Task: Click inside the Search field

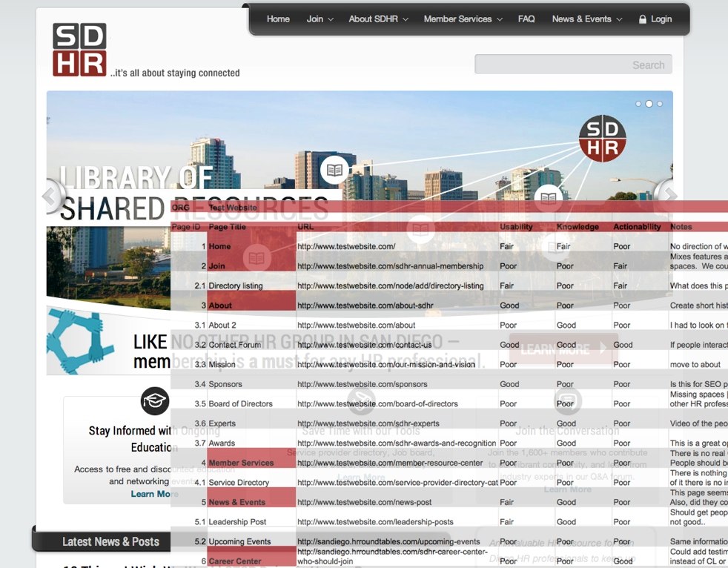Action: pos(573,65)
